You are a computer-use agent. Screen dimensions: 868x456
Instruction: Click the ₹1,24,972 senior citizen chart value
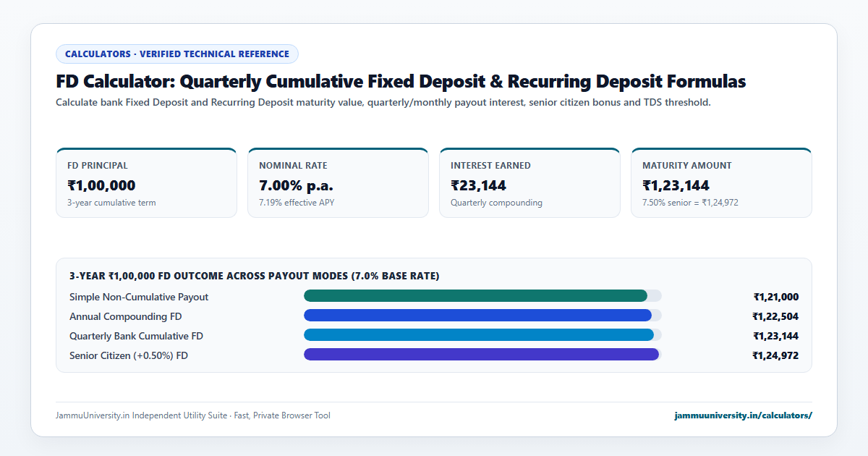(x=775, y=355)
